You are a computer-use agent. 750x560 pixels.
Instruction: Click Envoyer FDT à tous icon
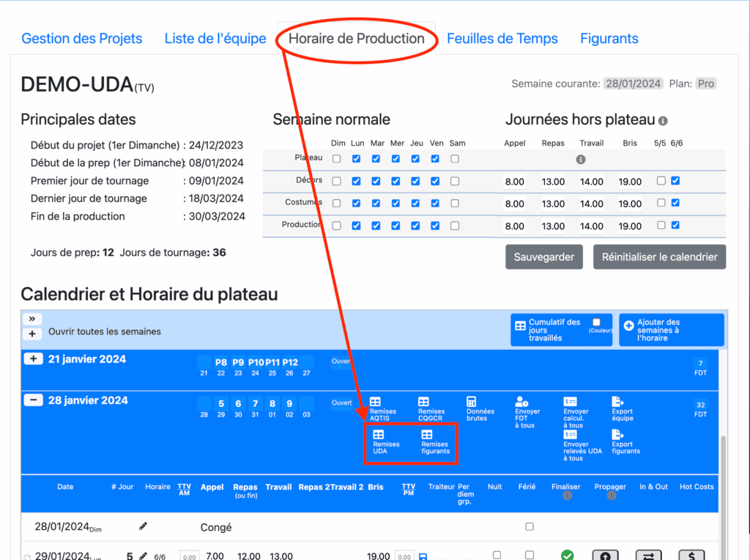[x=522, y=403]
